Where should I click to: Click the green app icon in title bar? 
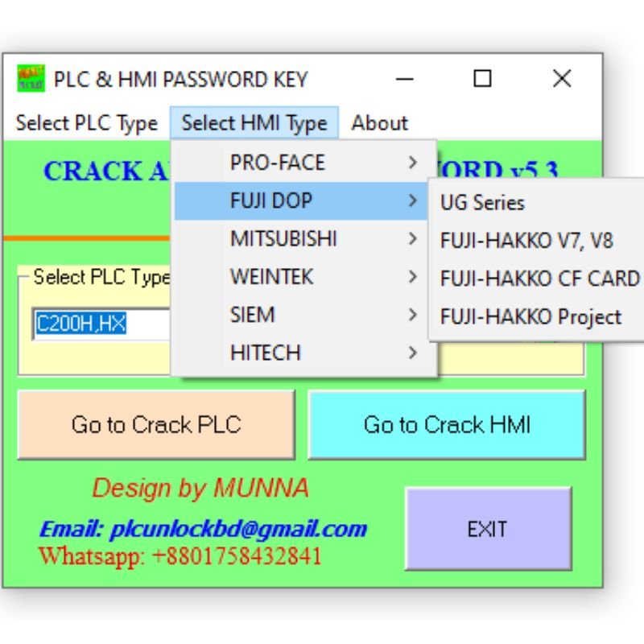pos(31,78)
